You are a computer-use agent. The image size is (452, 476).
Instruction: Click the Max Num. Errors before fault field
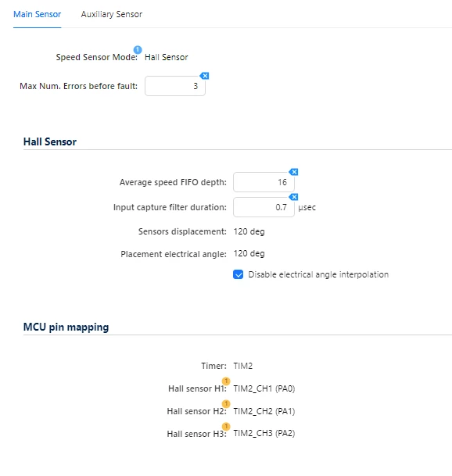coord(175,86)
